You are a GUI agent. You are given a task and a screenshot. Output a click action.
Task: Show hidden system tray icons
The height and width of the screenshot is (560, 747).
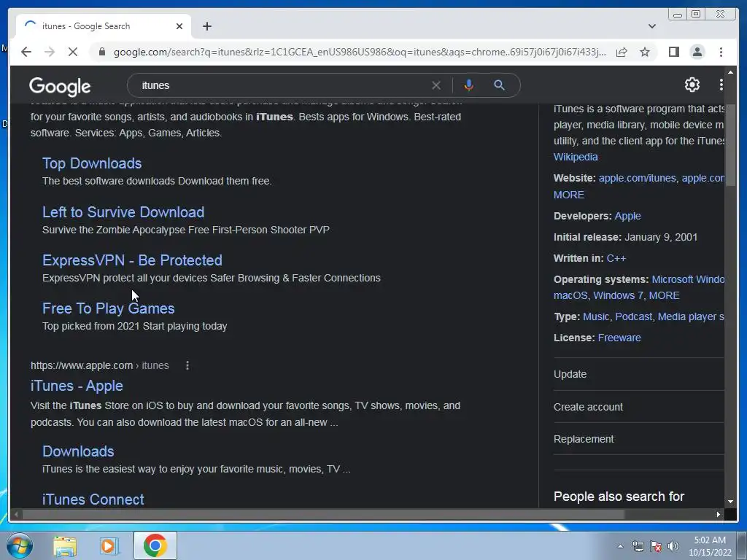coord(620,546)
